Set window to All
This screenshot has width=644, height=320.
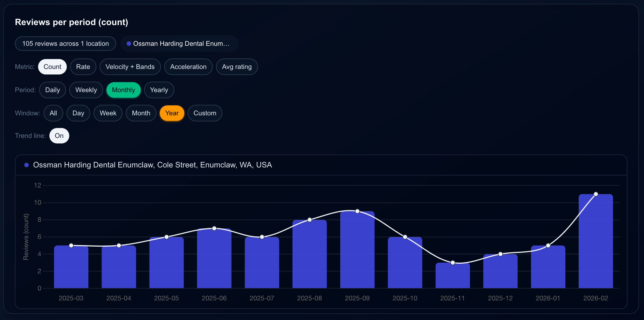click(x=53, y=113)
